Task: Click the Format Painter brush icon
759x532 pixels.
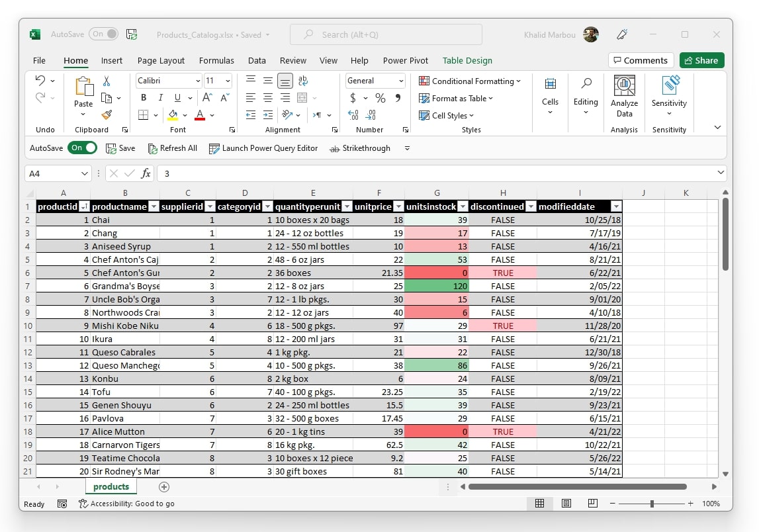Action: click(x=107, y=114)
